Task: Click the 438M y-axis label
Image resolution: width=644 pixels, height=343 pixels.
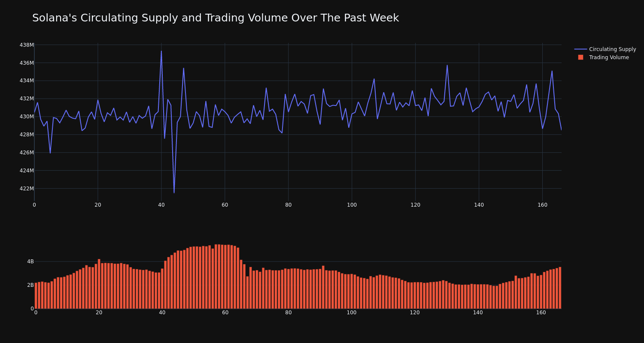Action: (x=27, y=45)
